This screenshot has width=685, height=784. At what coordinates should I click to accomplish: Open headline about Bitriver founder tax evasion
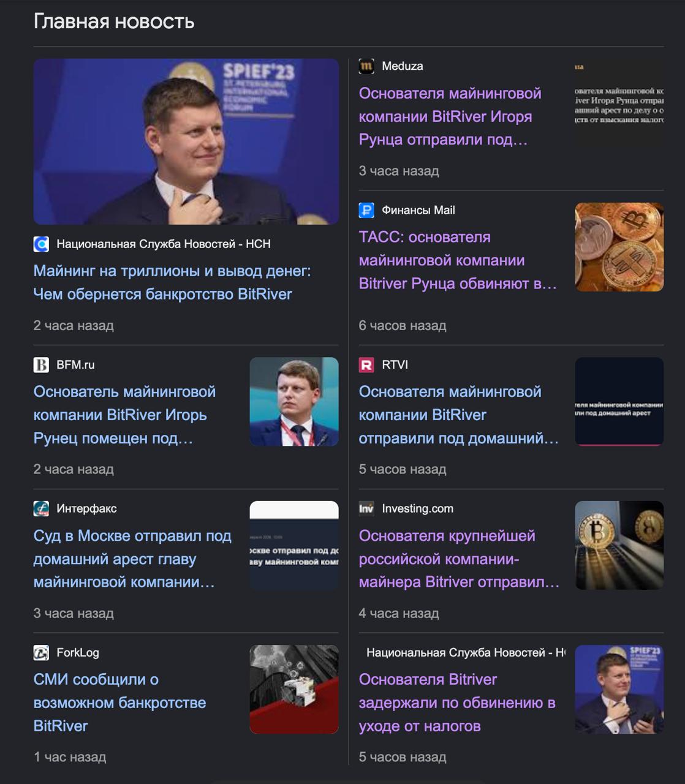pos(457,703)
